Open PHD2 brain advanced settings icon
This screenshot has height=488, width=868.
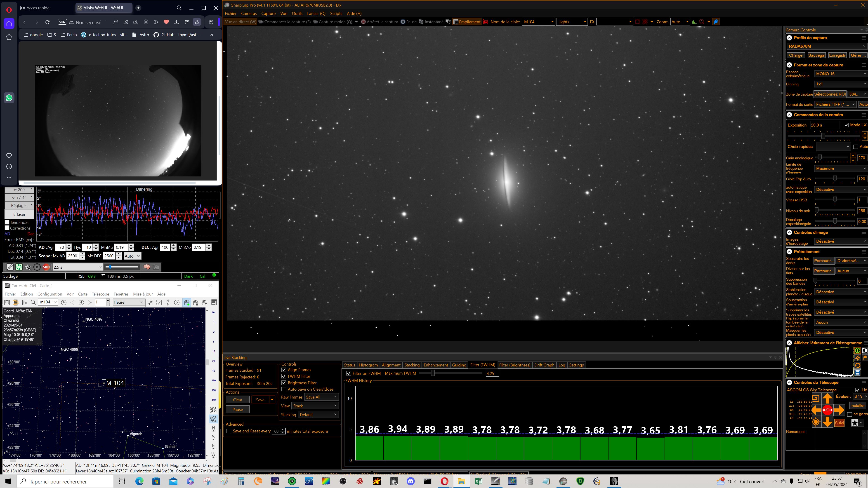pyautogui.click(x=146, y=267)
